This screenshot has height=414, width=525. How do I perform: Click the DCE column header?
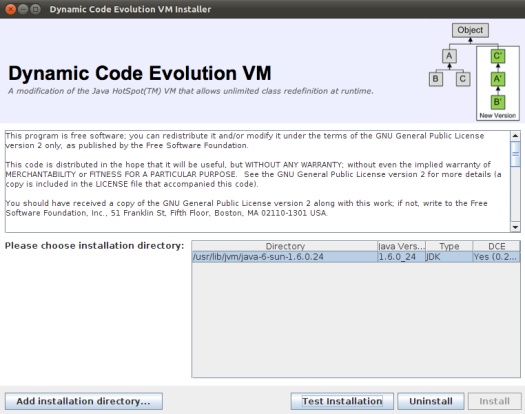coord(497,246)
